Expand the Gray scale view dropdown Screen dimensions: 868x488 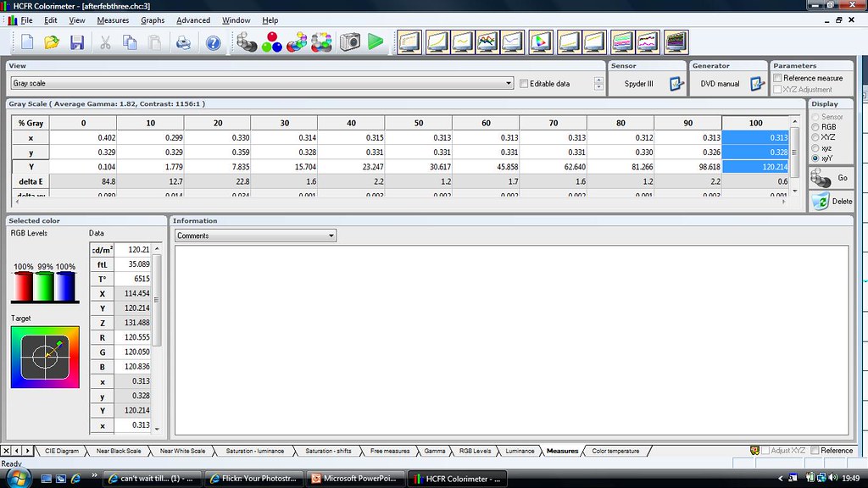(x=509, y=84)
